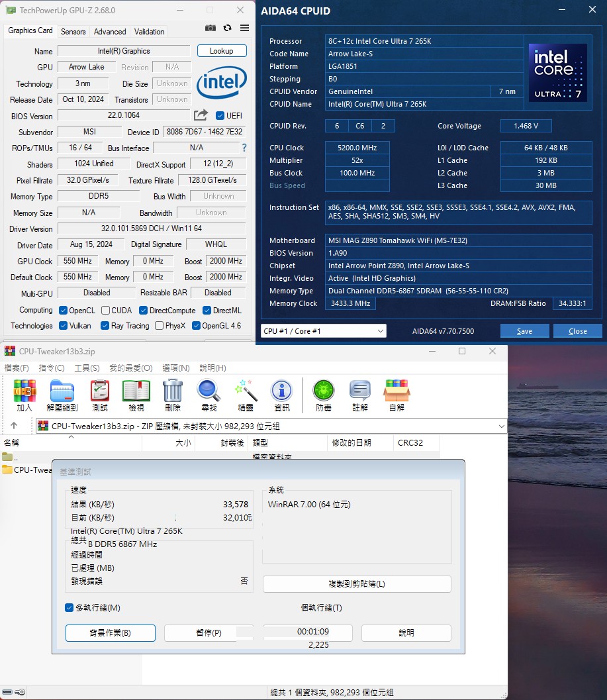This screenshot has width=607, height=700.
Task: Click the Driver Version field in GPU-Z
Action: [152, 228]
